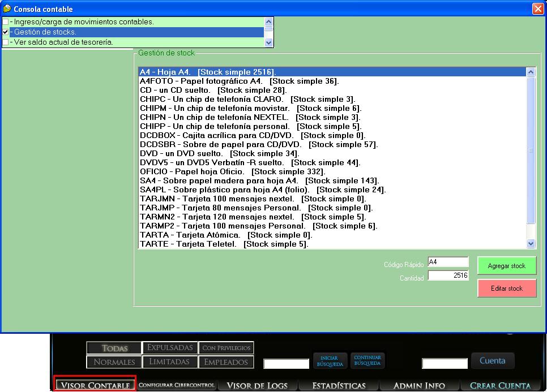Select the TARMP2 100 mensajes Personal row

tap(332, 226)
